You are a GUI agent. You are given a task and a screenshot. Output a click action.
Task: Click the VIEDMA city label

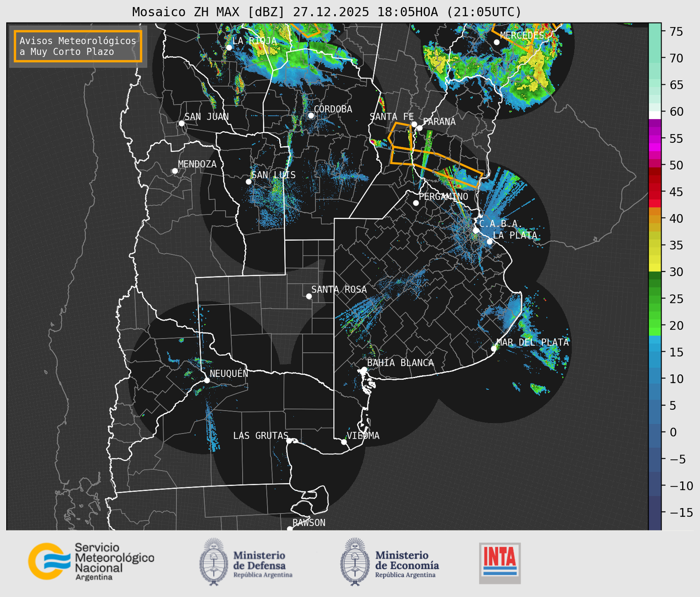point(363,436)
